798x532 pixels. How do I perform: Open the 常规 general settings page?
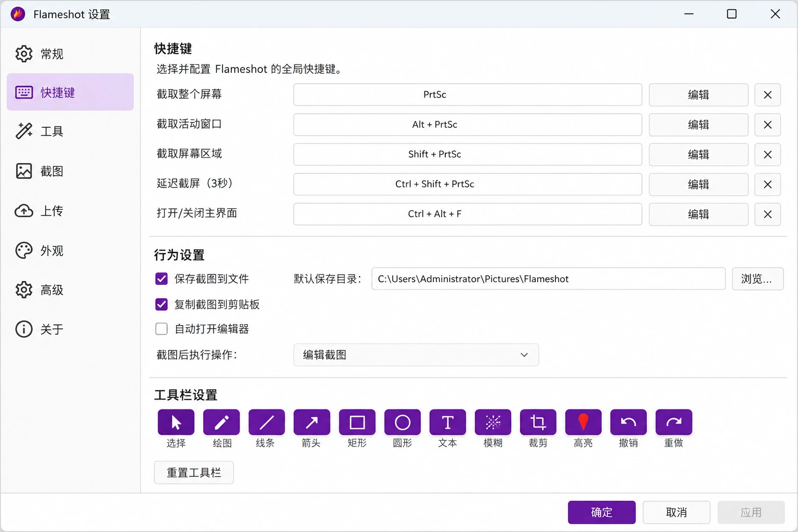pos(70,54)
